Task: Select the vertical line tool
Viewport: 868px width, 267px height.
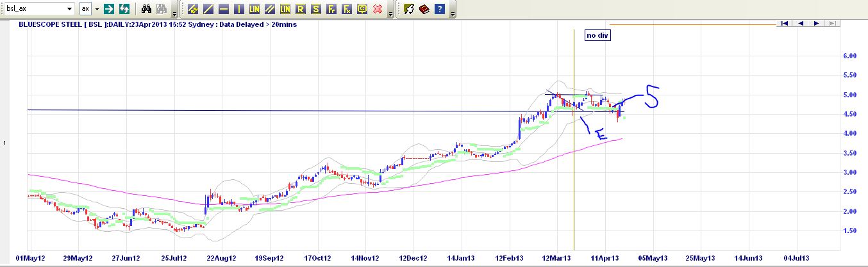Action: [x=238, y=9]
